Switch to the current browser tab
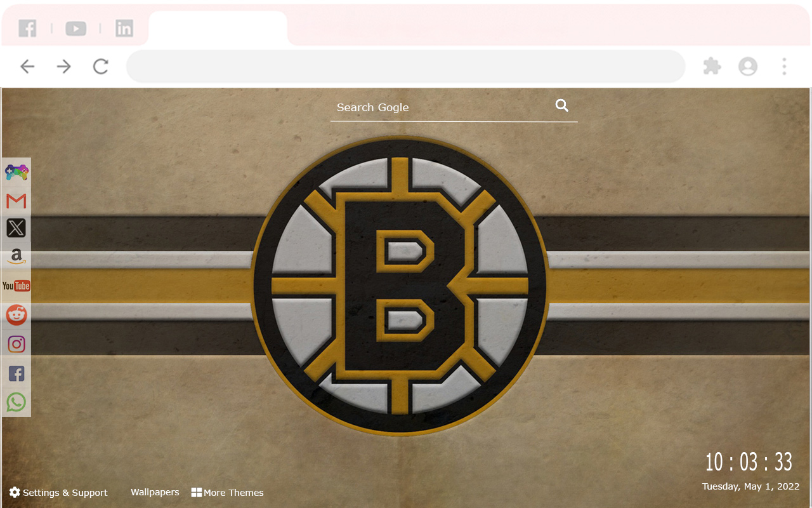 pyautogui.click(x=218, y=28)
